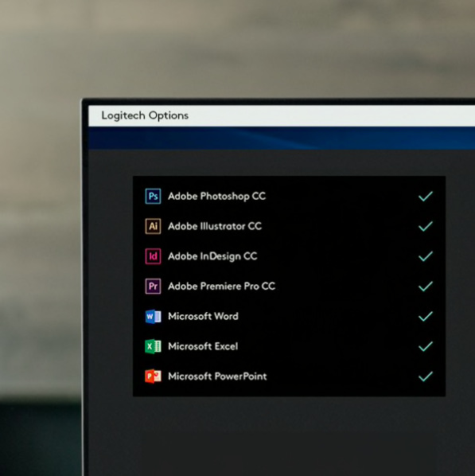This screenshot has height=476, width=475.
Task: Select the Microsoft Word label
Action: [204, 316]
